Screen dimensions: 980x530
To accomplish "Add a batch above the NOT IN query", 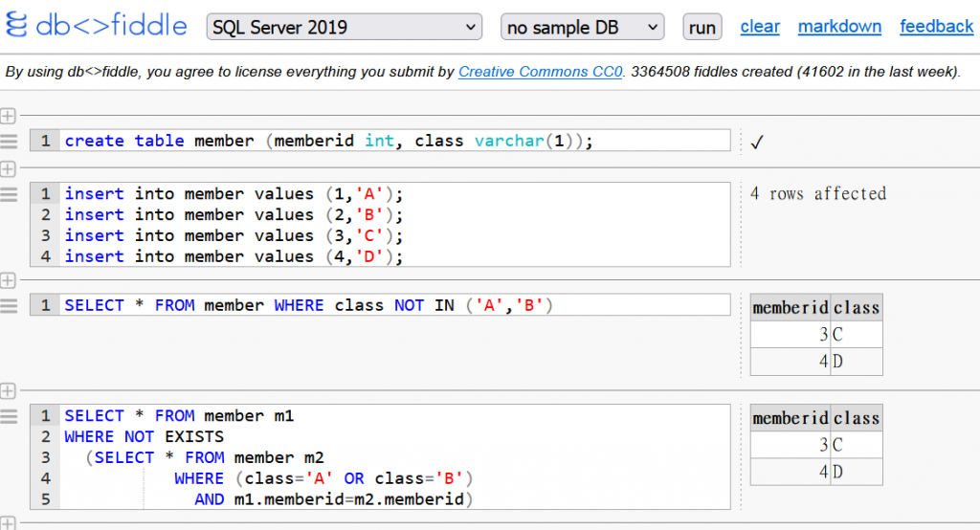I will click(8, 280).
